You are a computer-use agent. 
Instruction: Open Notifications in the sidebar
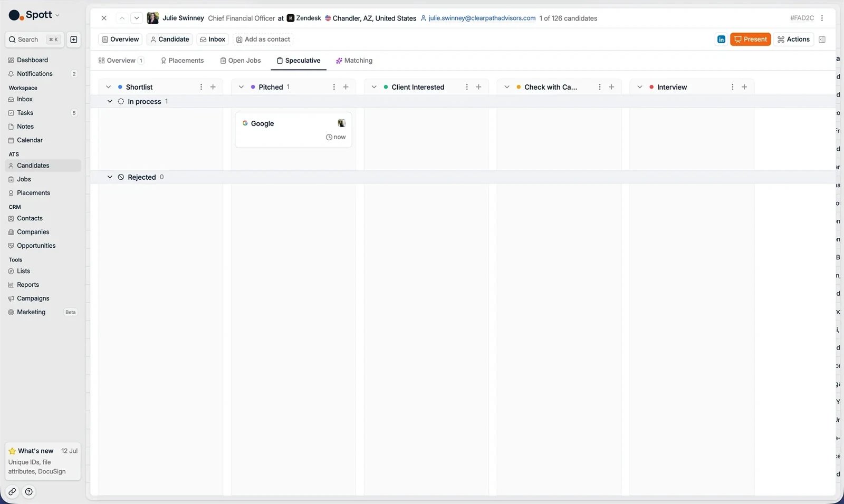(43, 74)
